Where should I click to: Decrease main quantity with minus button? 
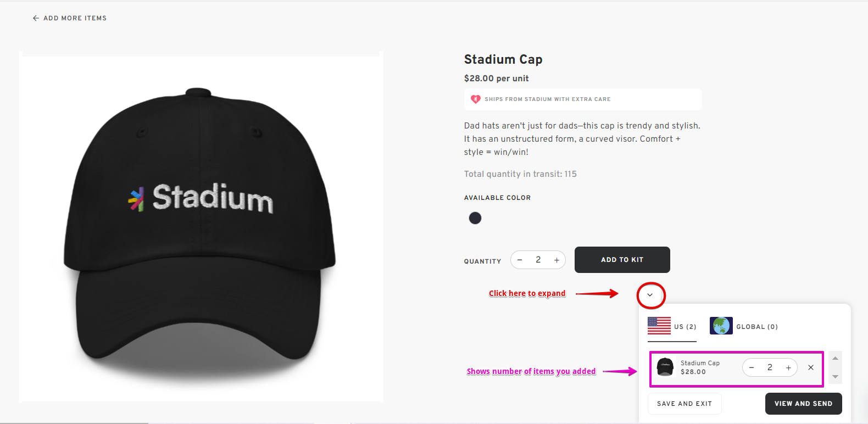[x=520, y=260]
